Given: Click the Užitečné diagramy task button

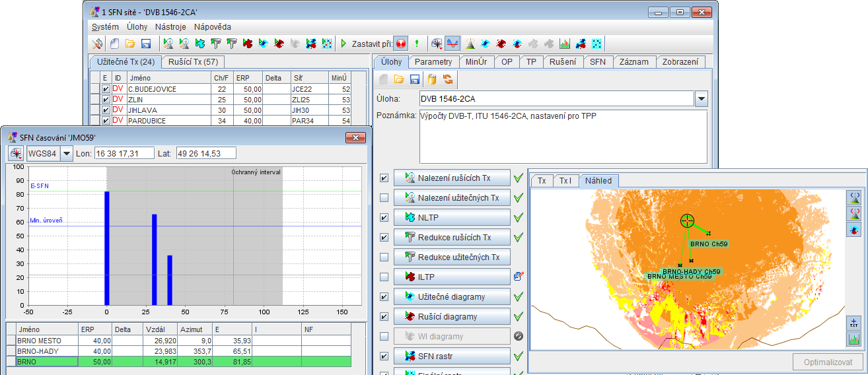Looking at the screenshot, I should click(x=452, y=296).
